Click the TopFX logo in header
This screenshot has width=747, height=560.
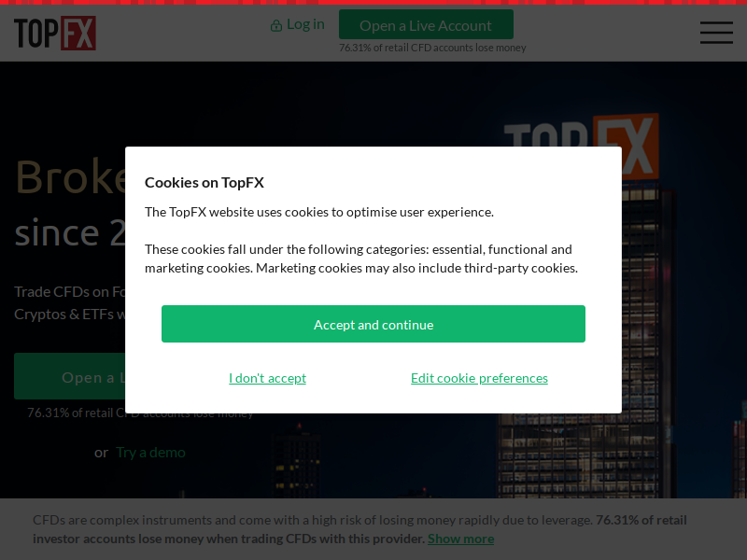click(x=55, y=33)
